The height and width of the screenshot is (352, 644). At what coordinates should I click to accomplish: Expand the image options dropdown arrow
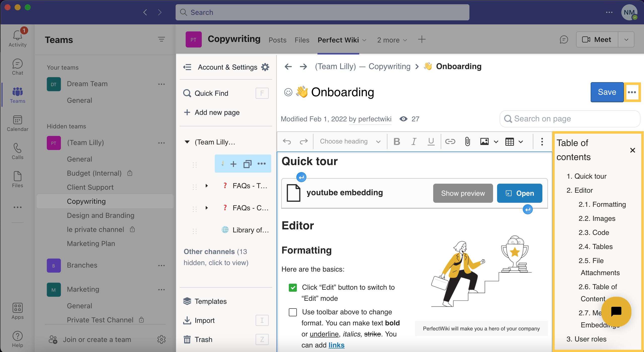click(x=496, y=142)
